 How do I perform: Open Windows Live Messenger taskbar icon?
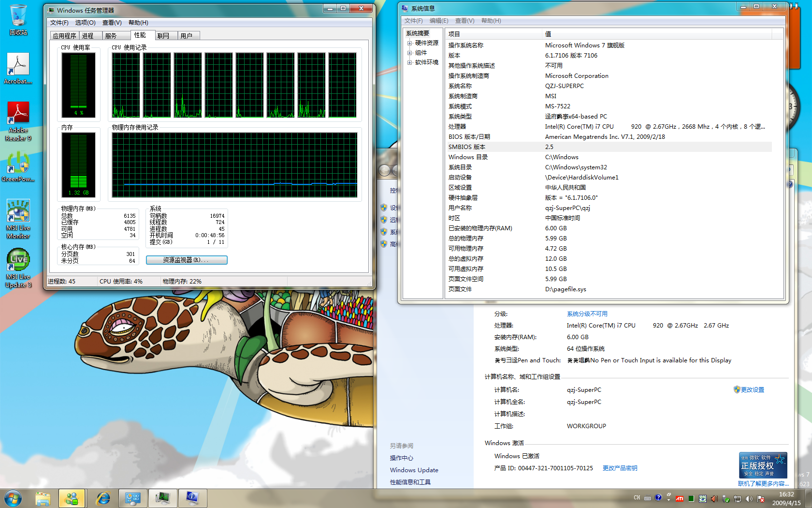point(72,498)
